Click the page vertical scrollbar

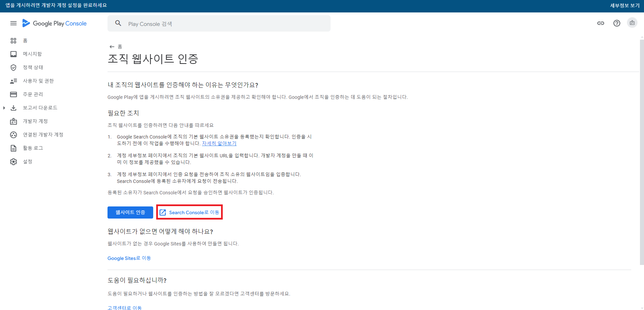coord(642,152)
